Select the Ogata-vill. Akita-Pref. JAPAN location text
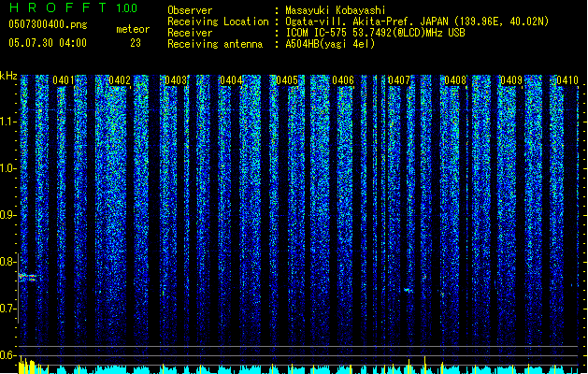 [417, 22]
